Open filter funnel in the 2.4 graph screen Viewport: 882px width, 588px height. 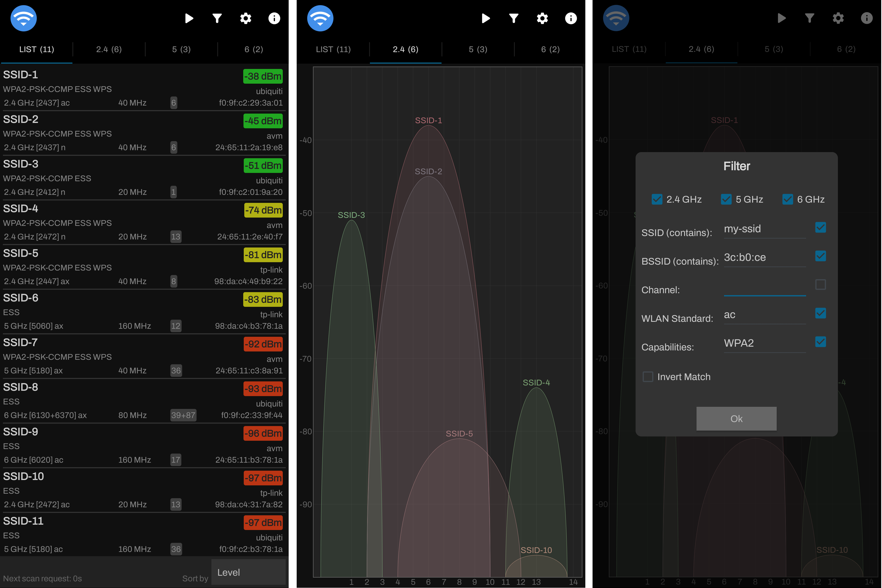point(514,18)
